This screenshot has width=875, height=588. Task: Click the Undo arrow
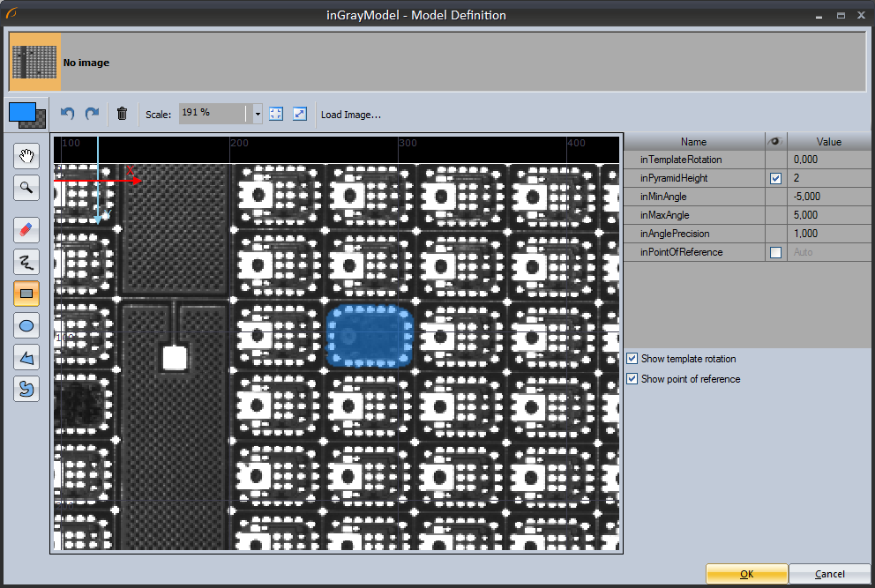[68, 114]
